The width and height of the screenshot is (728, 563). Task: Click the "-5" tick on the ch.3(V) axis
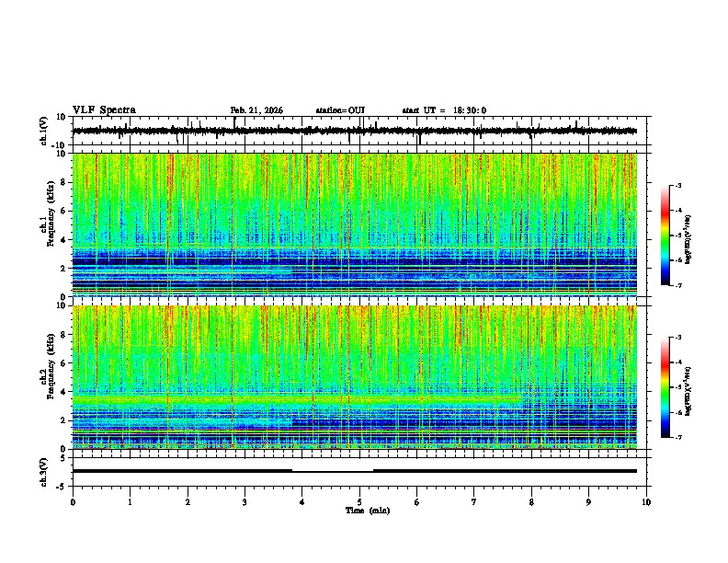point(62,487)
